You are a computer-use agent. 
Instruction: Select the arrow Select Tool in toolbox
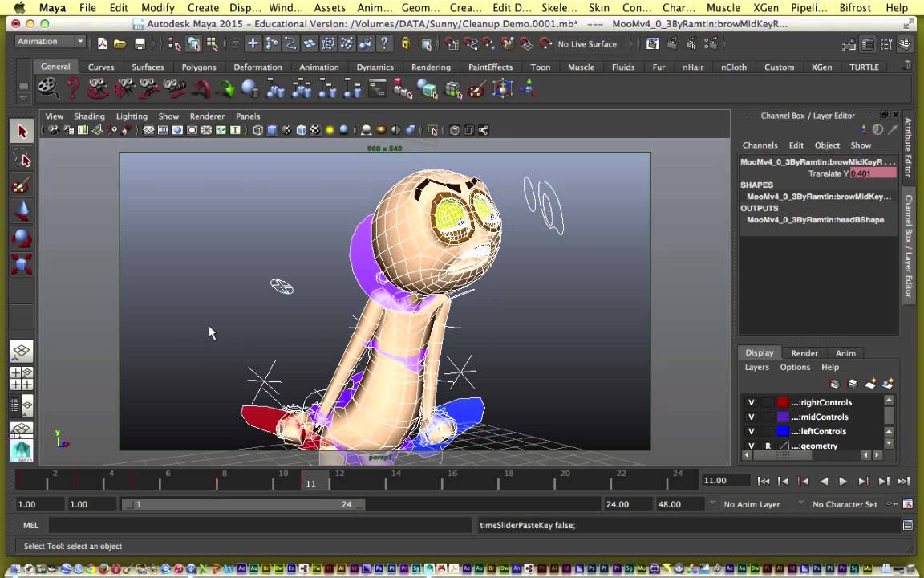tap(22, 131)
